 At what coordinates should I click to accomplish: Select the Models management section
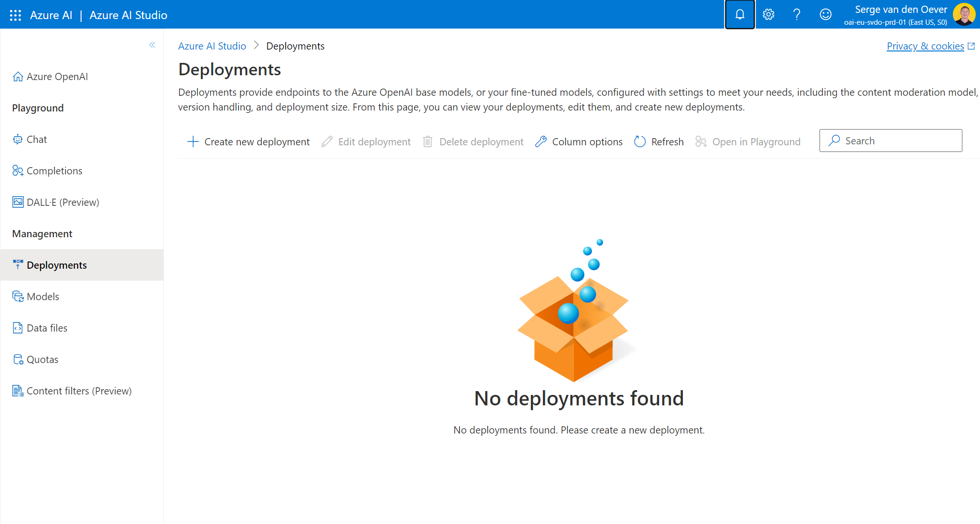[x=43, y=296]
